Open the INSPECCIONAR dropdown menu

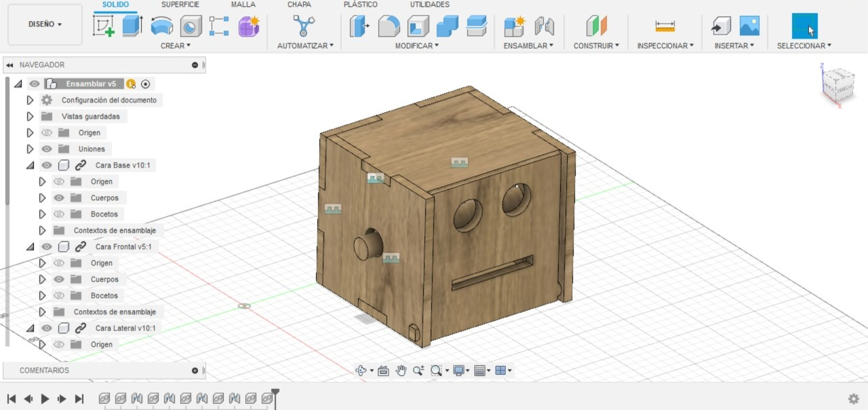click(x=665, y=45)
